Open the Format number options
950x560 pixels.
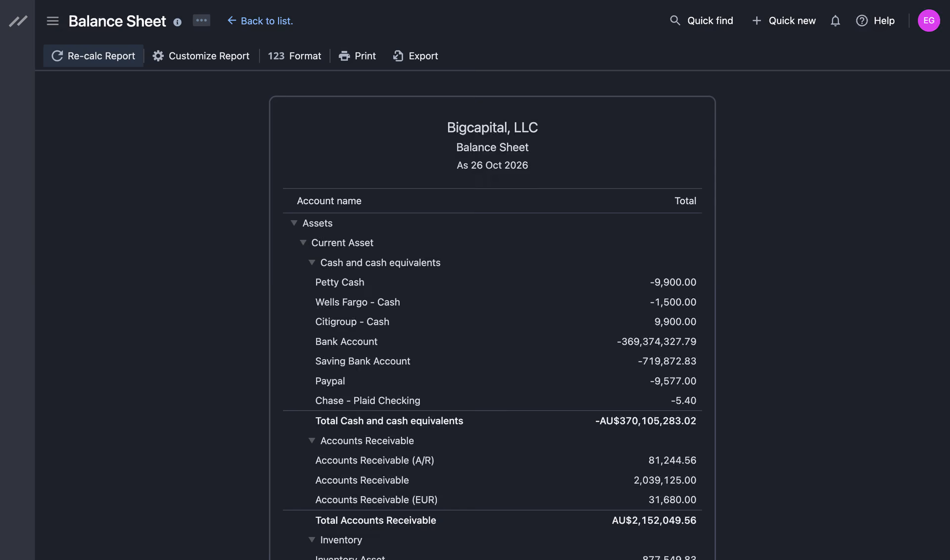[294, 56]
